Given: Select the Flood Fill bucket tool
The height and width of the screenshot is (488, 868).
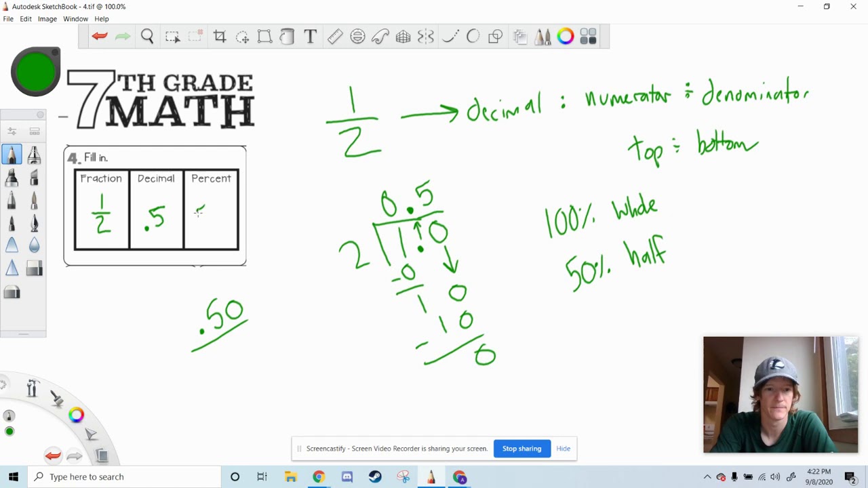Looking at the screenshot, I should tap(287, 37).
